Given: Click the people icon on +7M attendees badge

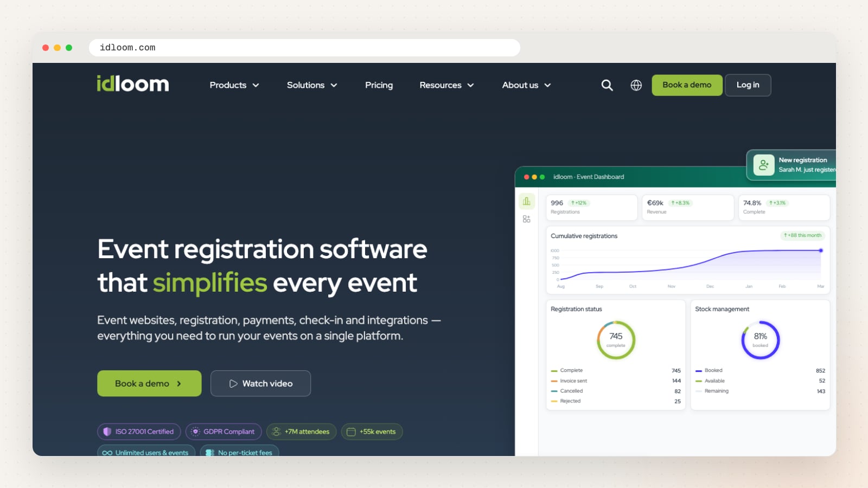Looking at the screenshot, I should pyautogui.click(x=276, y=432).
